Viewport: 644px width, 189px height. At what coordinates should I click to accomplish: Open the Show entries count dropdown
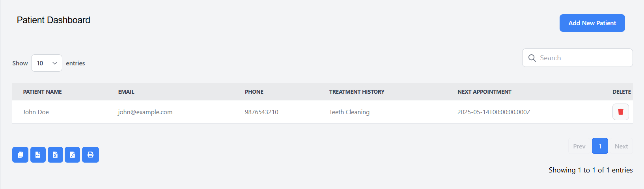pos(47,63)
